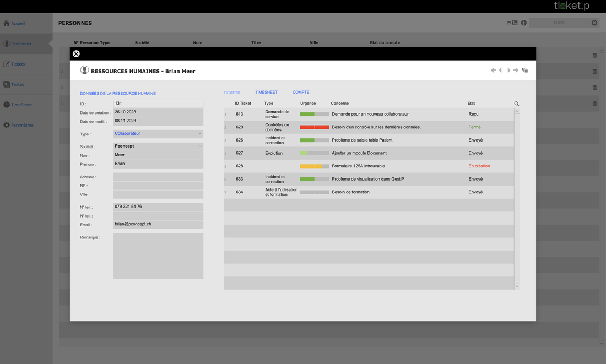The height and width of the screenshot is (364, 606).
Task: Select the Tickets tab
Action: (231, 93)
